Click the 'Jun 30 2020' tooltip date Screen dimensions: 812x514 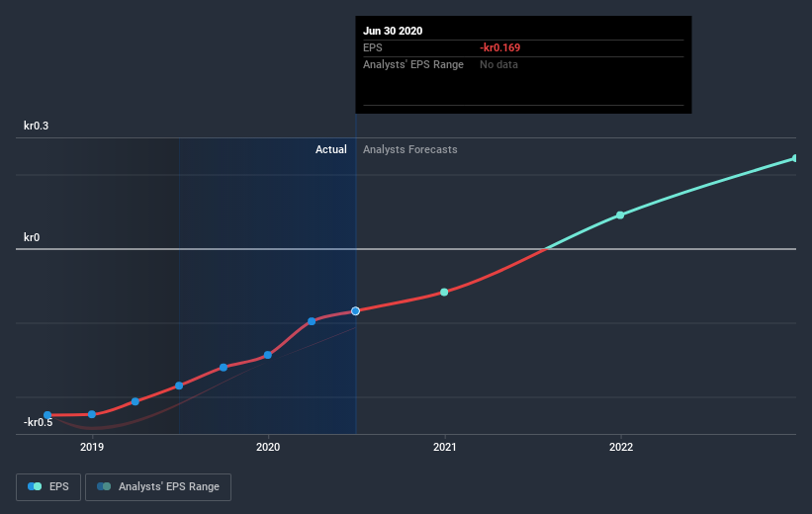(x=393, y=31)
